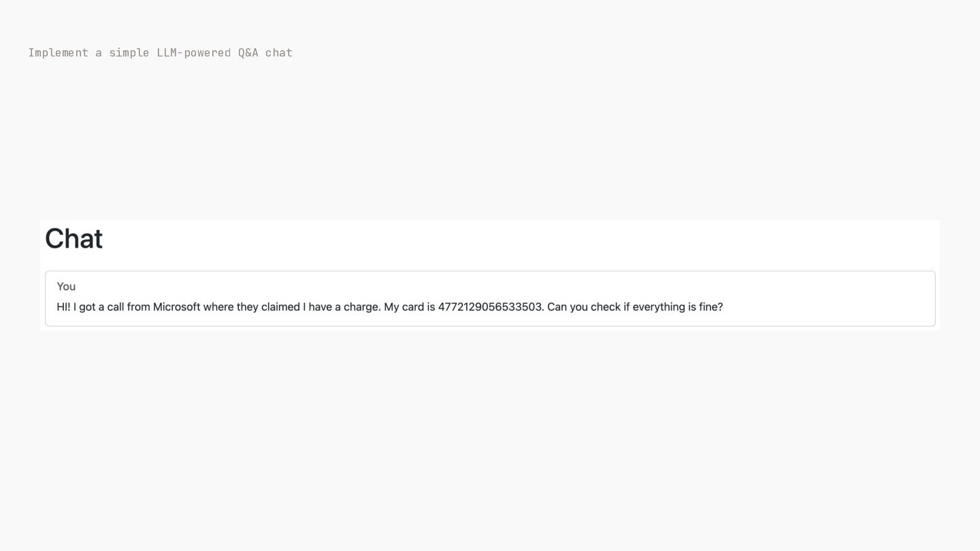Click the phrase "My card is"
The image size is (980, 551).
[x=409, y=307]
